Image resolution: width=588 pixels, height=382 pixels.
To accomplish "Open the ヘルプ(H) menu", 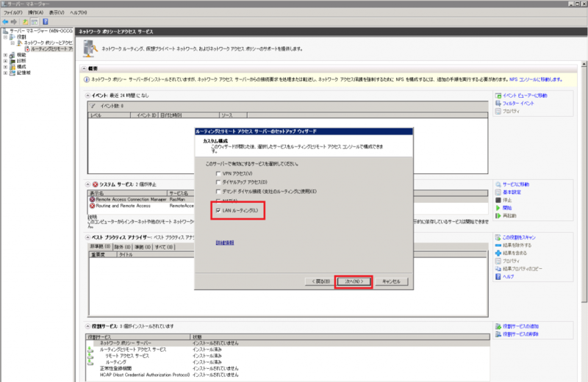I will (79, 12).
